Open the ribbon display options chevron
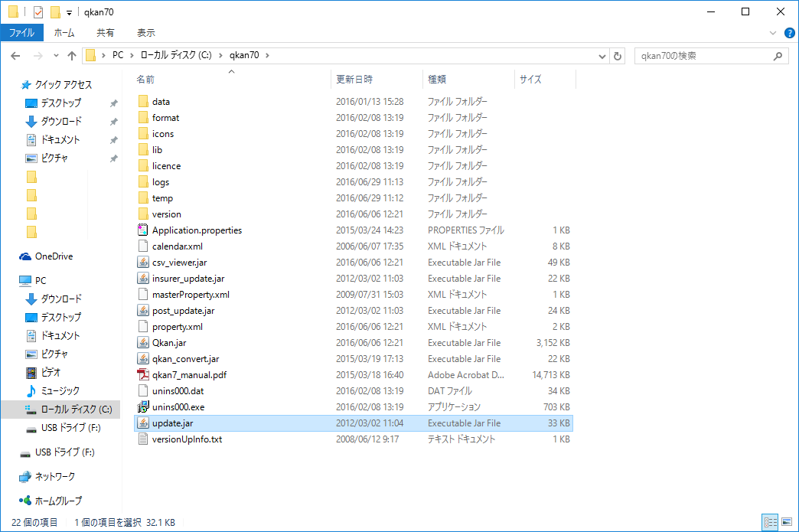Viewport: 799px width, 532px height. (x=771, y=32)
